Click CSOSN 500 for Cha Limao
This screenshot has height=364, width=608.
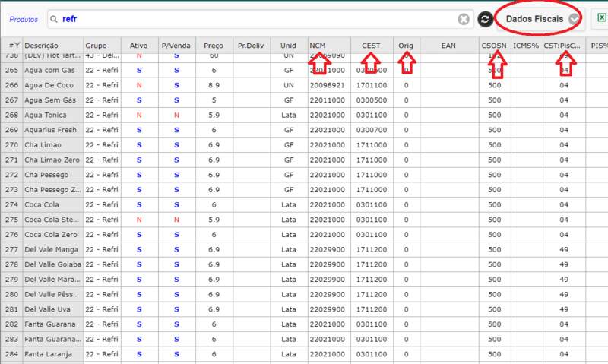[x=495, y=145]
